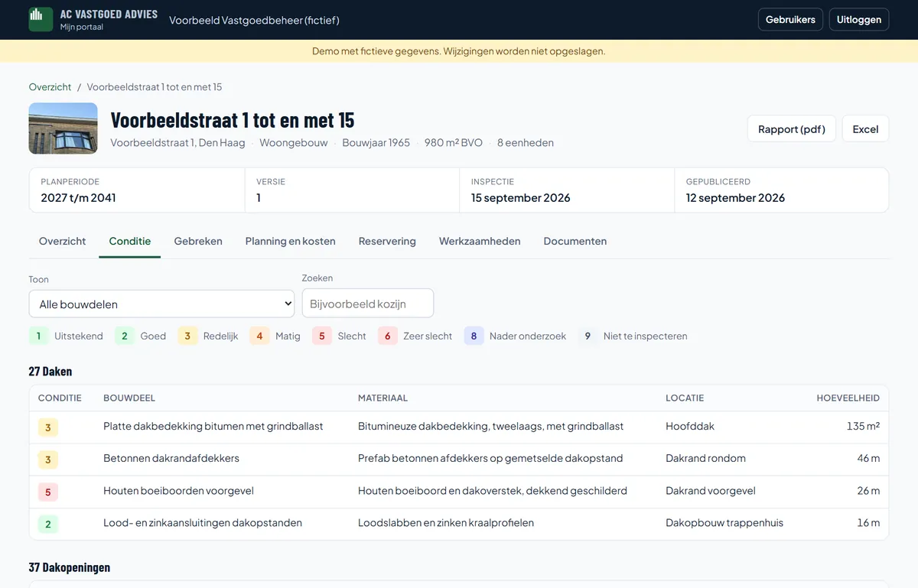
Task: Go to the Werkzaamheden tab
Action: click(480, 241)
